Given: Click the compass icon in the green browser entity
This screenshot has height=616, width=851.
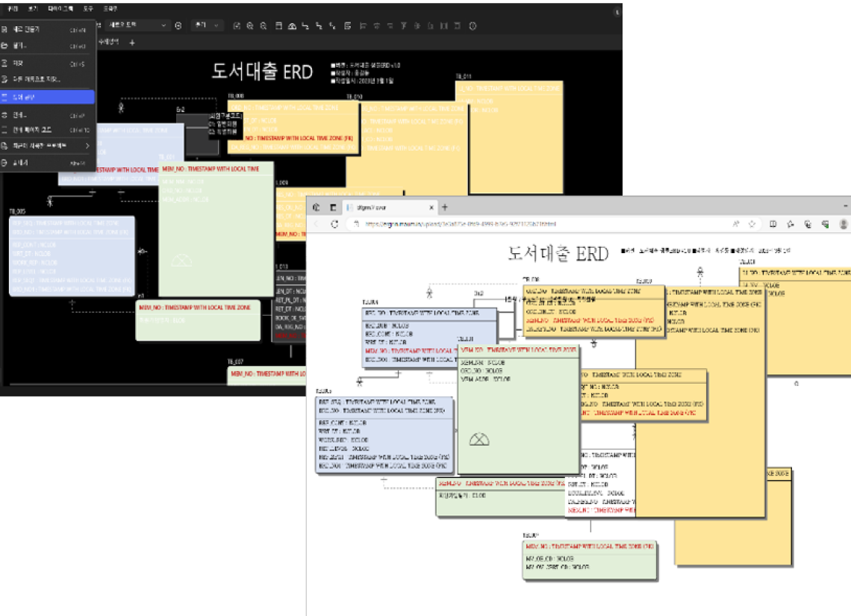Looking at the screenshot, I should click(479, 439).
